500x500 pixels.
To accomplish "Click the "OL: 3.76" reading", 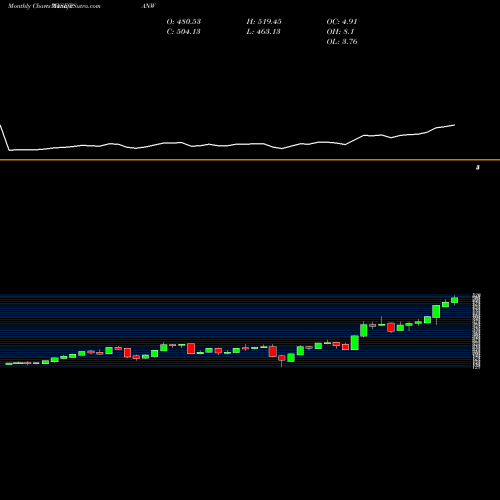I will pyautogui.click(x=342, y=42).
